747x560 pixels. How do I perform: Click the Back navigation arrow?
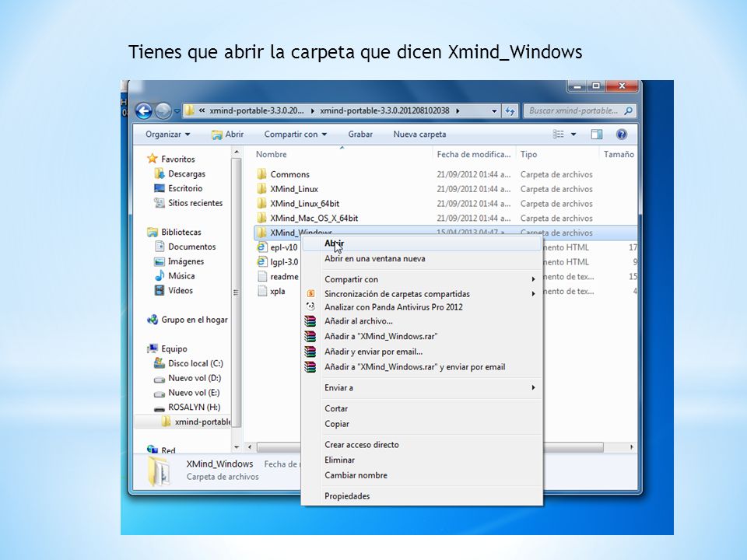(x=143, y=111)
